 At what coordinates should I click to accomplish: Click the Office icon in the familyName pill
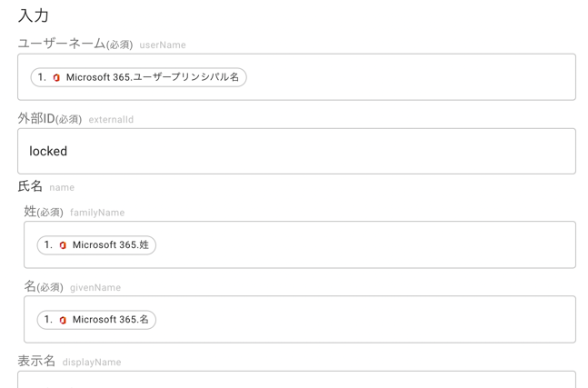click(63, 245)
